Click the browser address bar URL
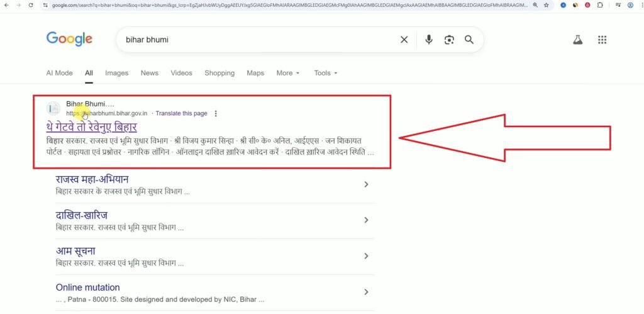The width and height of the screenshot is (644, 314). (x=289, y=5)
